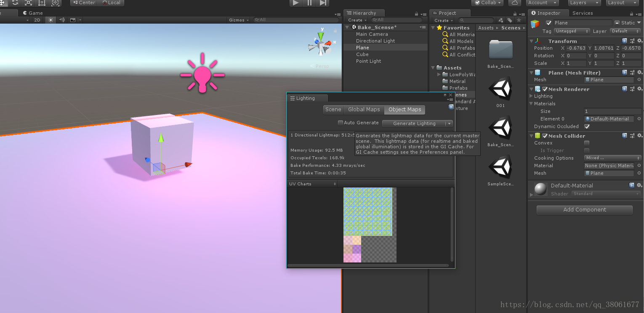Expand the LowPolyWa folder
Viewport: 644px width, 313px height.
pyautogui.click(x=439, y=75)
